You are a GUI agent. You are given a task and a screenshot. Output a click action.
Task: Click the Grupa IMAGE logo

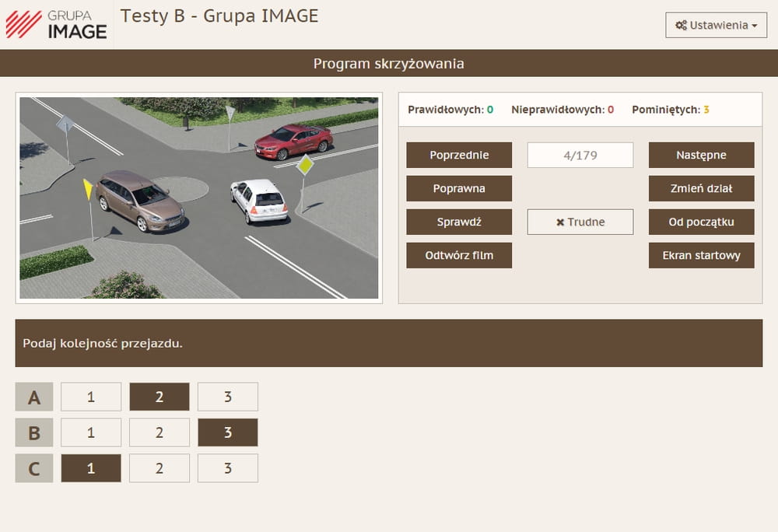(x=56, y=25)
